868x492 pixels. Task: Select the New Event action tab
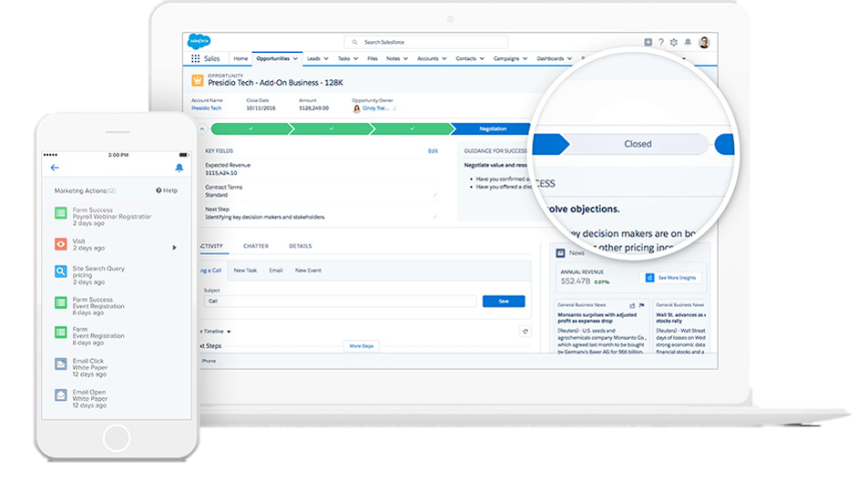pos(308,271)
